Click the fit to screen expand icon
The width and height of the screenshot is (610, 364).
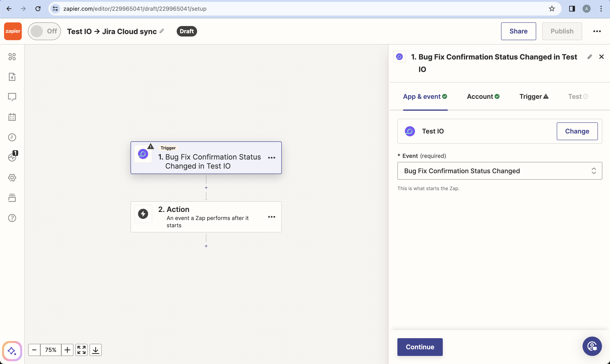pos(81,350)
